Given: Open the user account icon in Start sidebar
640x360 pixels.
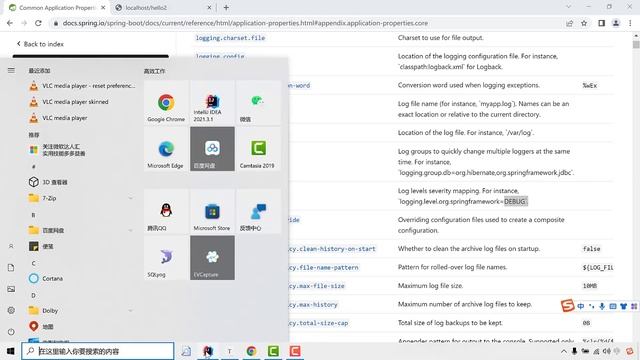Looking at the screenshot, I should click(x=11, y=246).
